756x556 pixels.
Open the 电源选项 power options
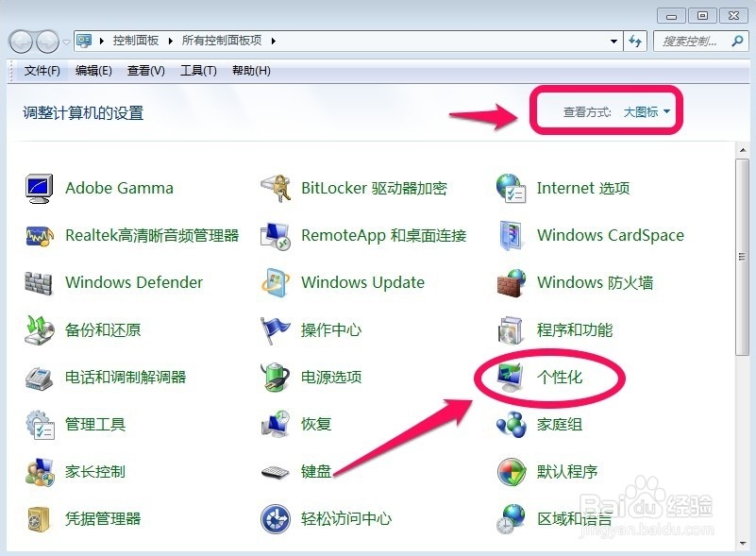click(330, 377)
